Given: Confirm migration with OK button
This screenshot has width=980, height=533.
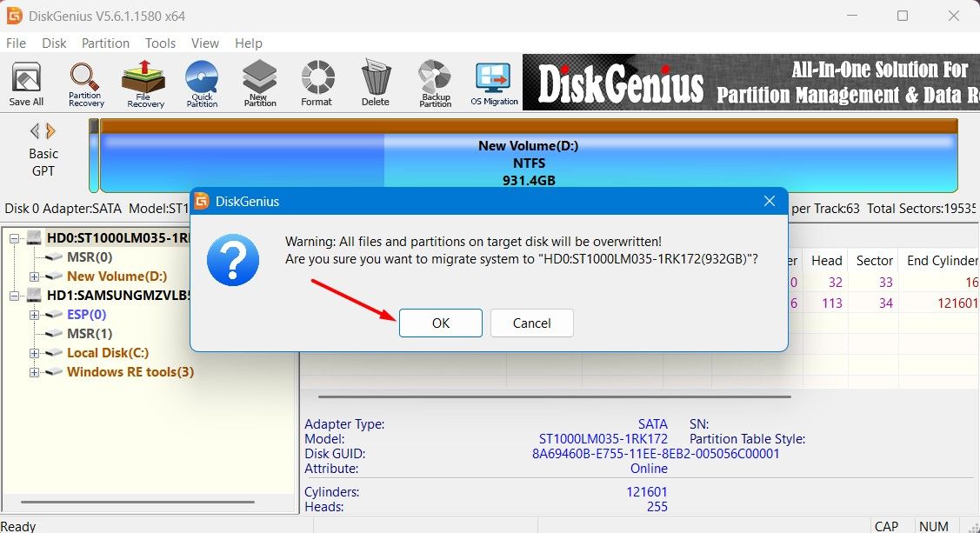Looking at the screenshot, I should point(441,323).
